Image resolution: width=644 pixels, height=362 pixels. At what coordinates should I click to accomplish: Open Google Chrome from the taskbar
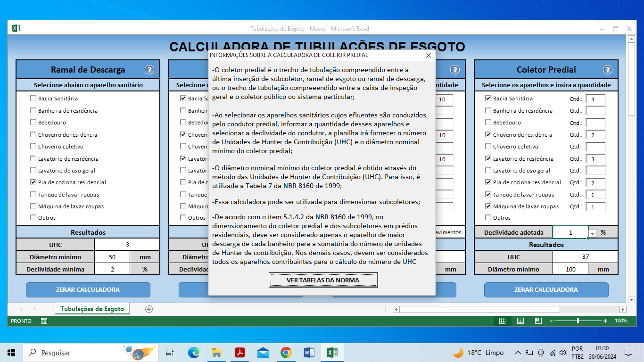click(286, 353)
